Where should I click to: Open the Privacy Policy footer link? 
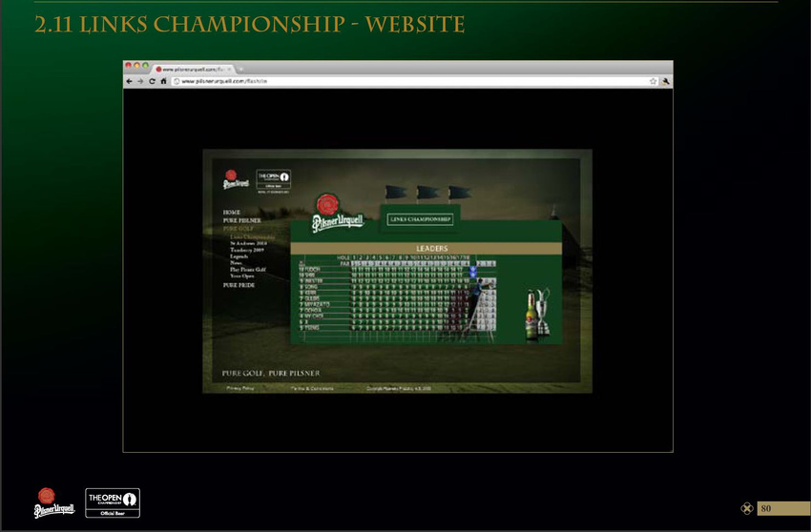tap(240, 388)
